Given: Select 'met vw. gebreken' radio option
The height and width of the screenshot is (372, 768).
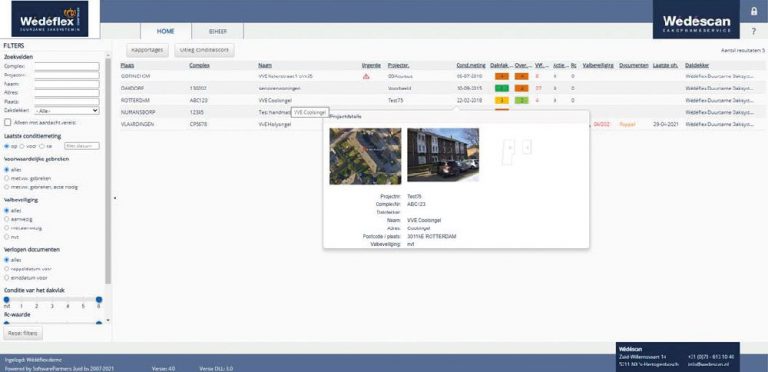Looking at the screenshot, I should click(x=6, y=178).
